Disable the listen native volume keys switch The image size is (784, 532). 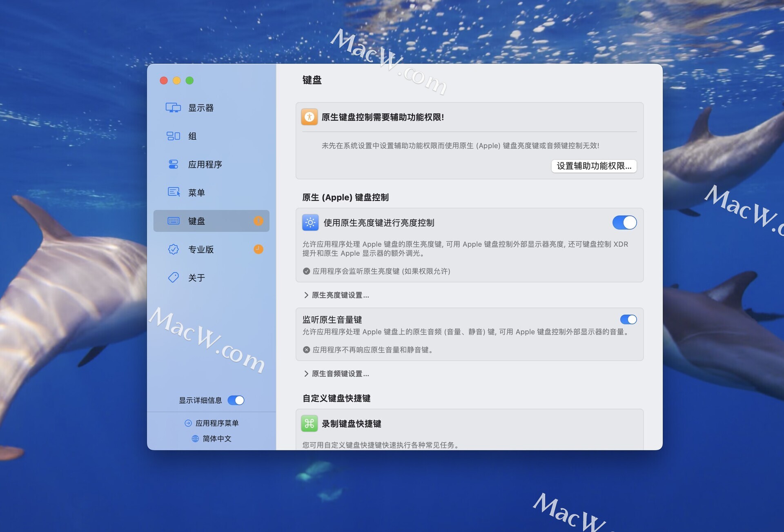click(x=628, y=319)
